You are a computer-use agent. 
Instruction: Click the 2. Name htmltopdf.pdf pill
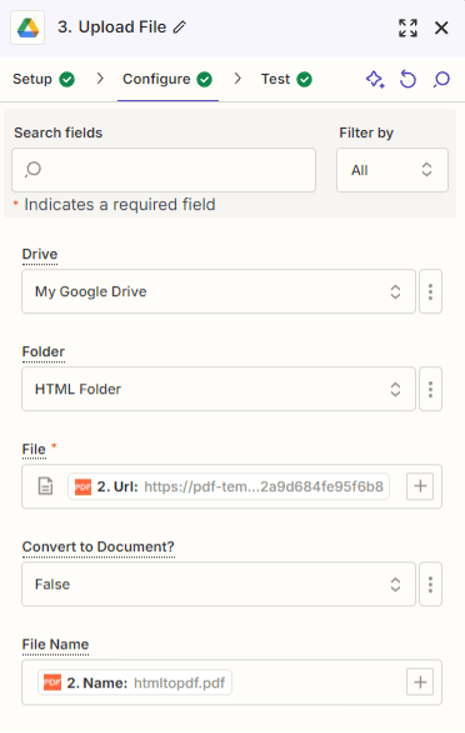pos(135,683)
